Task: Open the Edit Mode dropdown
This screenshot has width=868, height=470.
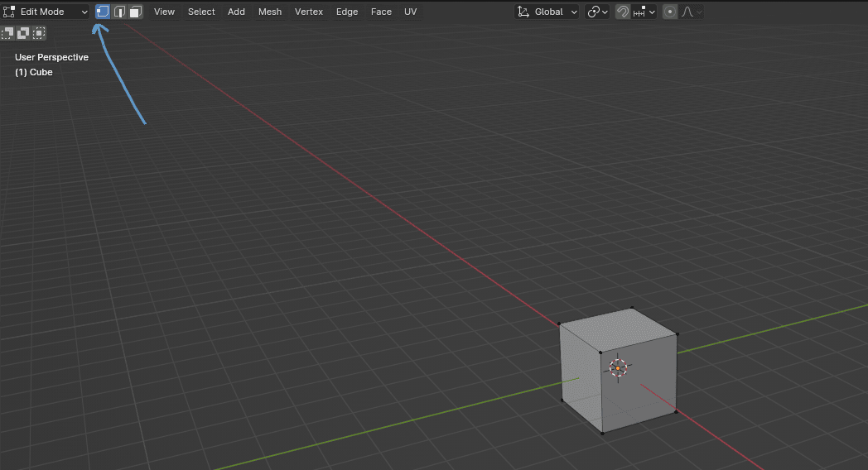Action: point(46,12)
